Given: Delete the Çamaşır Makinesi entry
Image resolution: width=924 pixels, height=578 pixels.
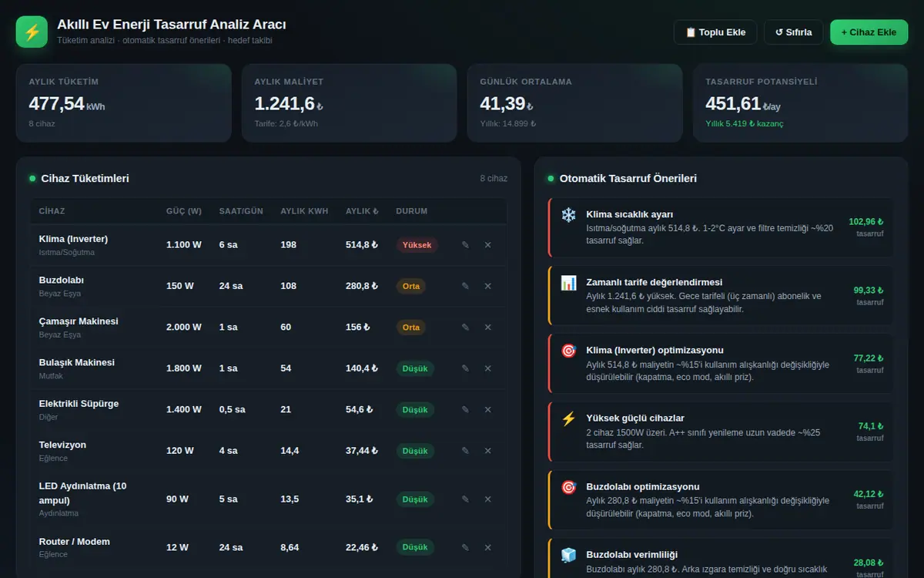Looking at the screenshot, I should pos(487,328).
